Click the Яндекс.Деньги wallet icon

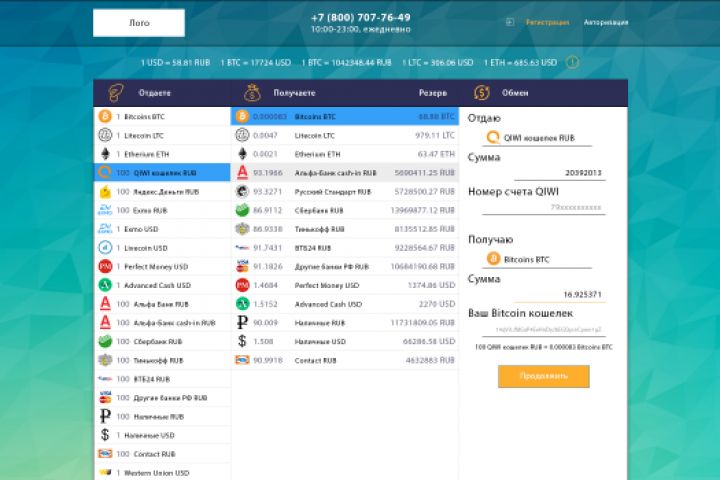(x=105, y=192)
